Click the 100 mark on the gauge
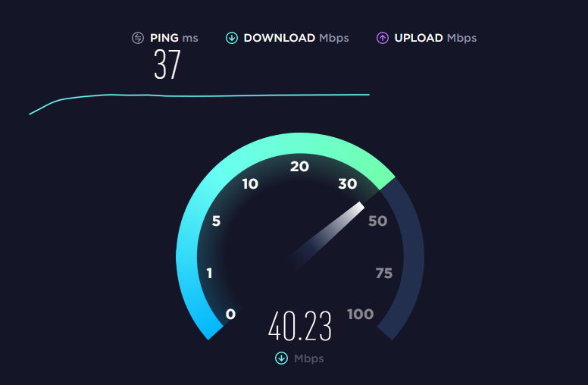588x385 pixels. [x=361, y=314]
